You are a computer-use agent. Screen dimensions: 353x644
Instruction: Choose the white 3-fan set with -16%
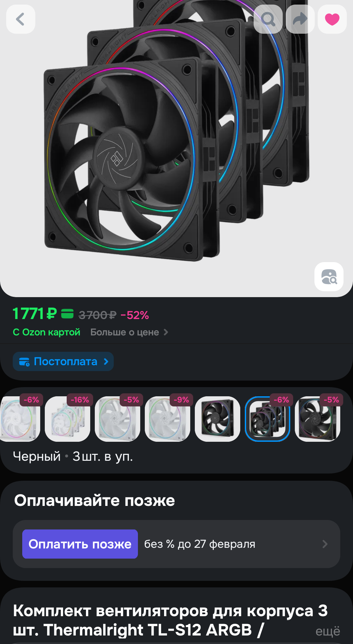pos(67,419)
